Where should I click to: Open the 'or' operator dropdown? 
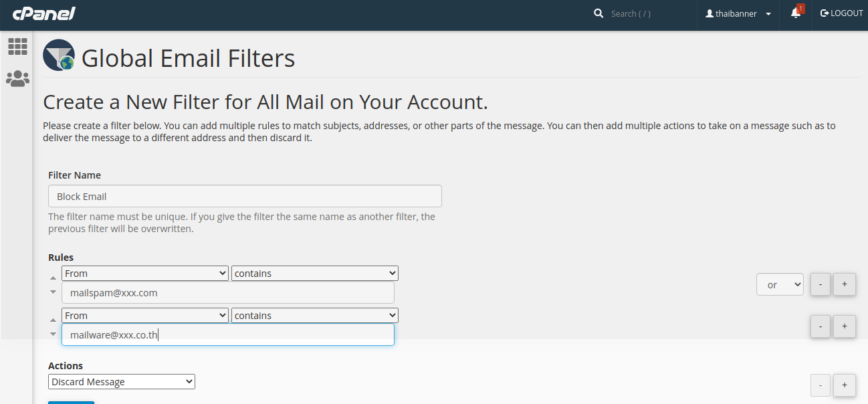click(x=780, y=284)
